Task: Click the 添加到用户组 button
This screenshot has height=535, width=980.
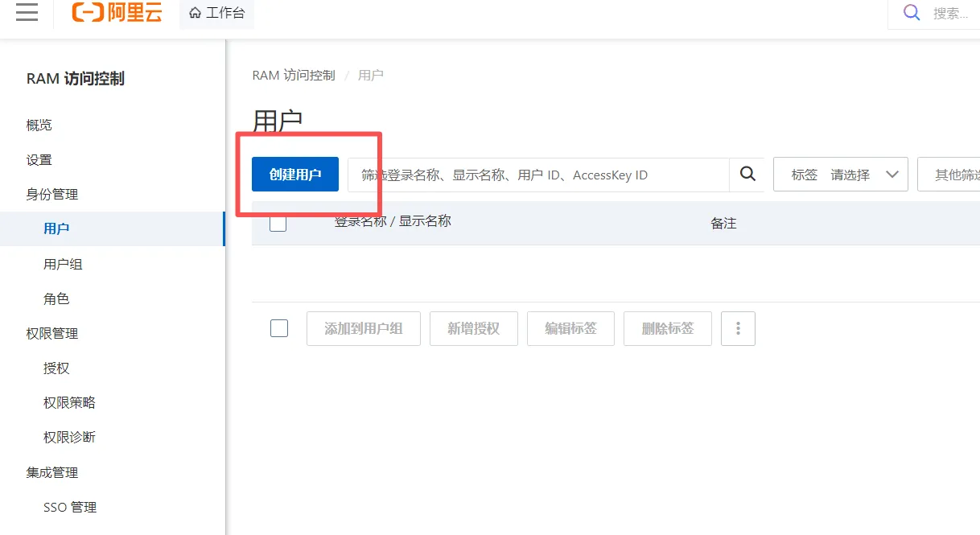Action: (364, 328)
